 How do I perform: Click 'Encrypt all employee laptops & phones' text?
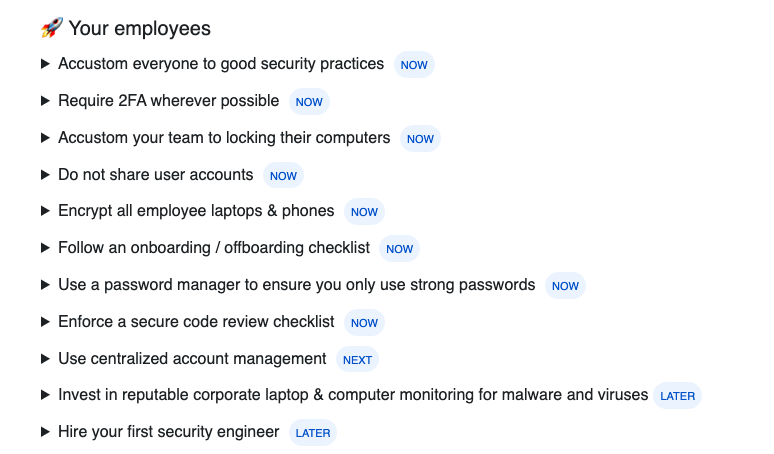pos(196,211)
